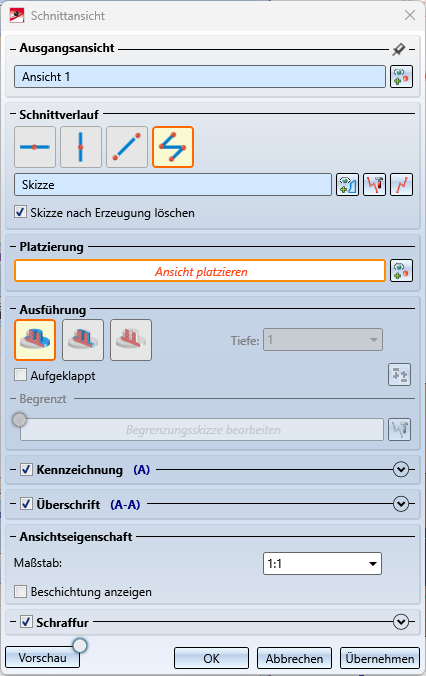Expand the Überschrift section chevron

click(401, 504)
